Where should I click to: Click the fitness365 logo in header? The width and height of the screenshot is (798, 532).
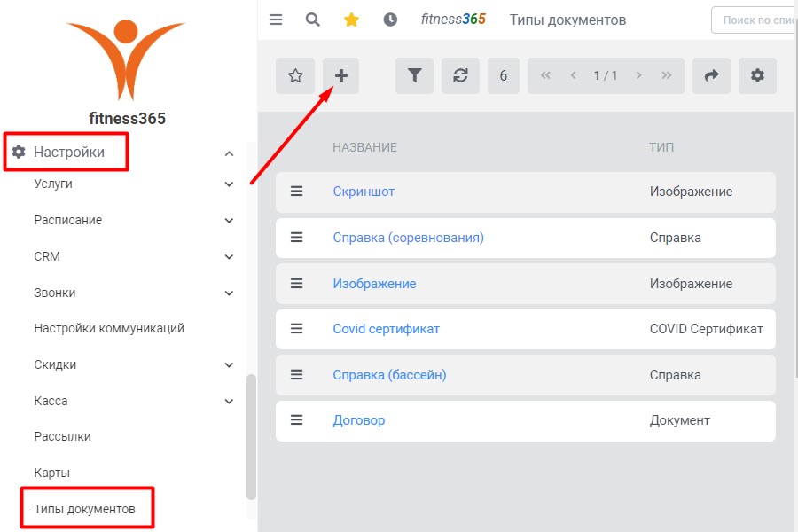point(453,20)
